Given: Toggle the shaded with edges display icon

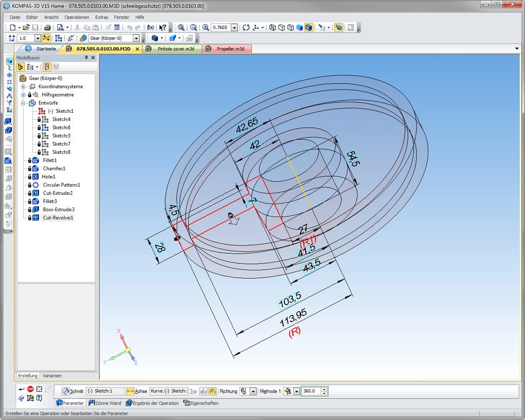Looking at the screenshot, I should coord(309,28).
